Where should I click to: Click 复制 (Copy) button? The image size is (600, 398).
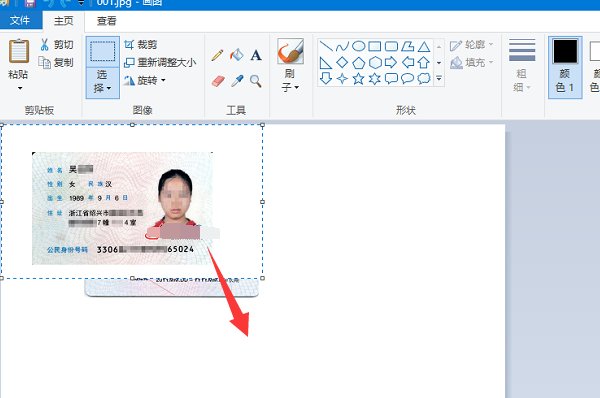coord(56,62)
